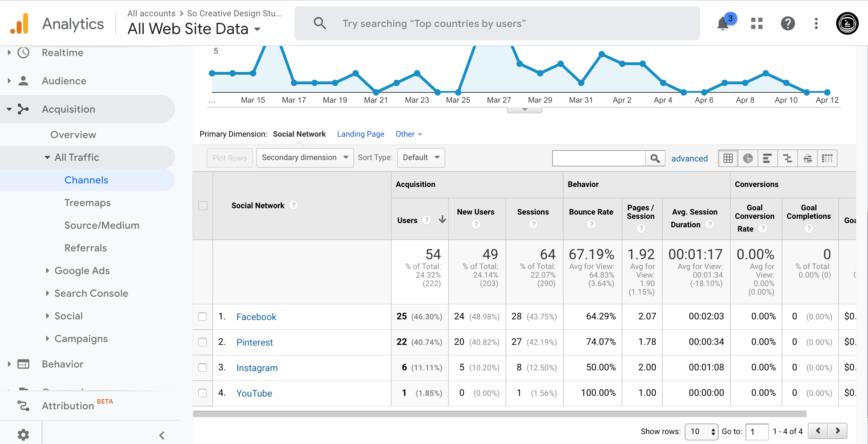Click the Facebook social network link
This screenshot has height=444, width=868.
256,317
